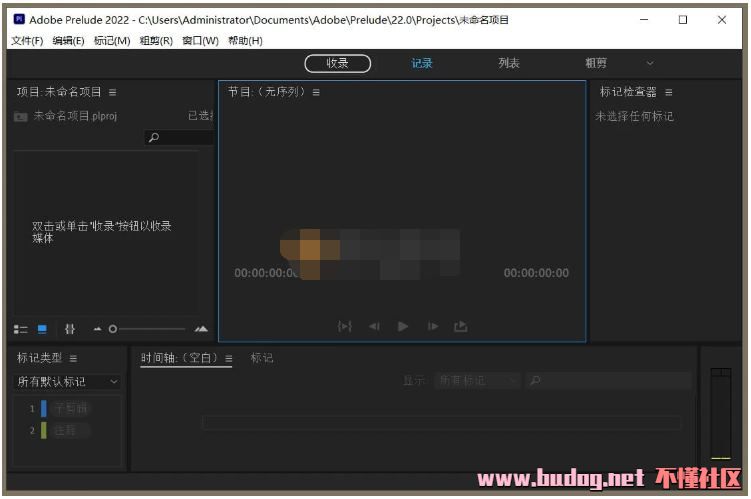Switch to the 标记 tab
The width and height of the screenshot is (751, 499).
pos(262,358)
